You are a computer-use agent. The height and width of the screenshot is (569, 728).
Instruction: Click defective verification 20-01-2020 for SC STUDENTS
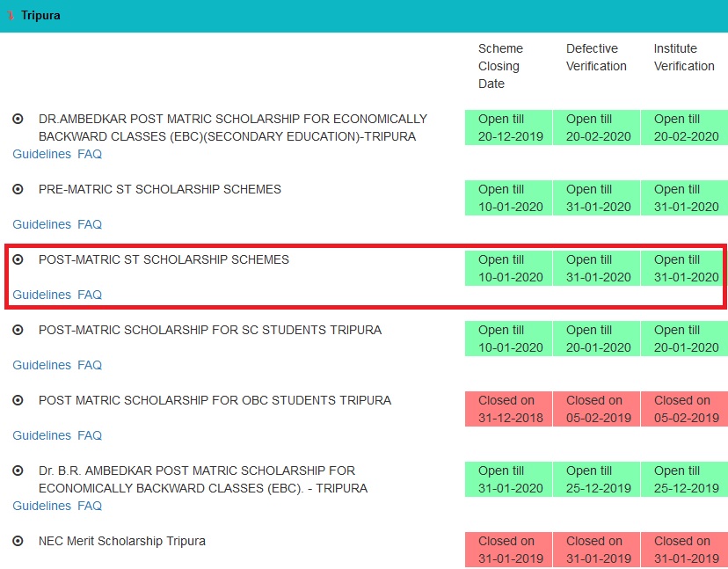pos(596,339)
